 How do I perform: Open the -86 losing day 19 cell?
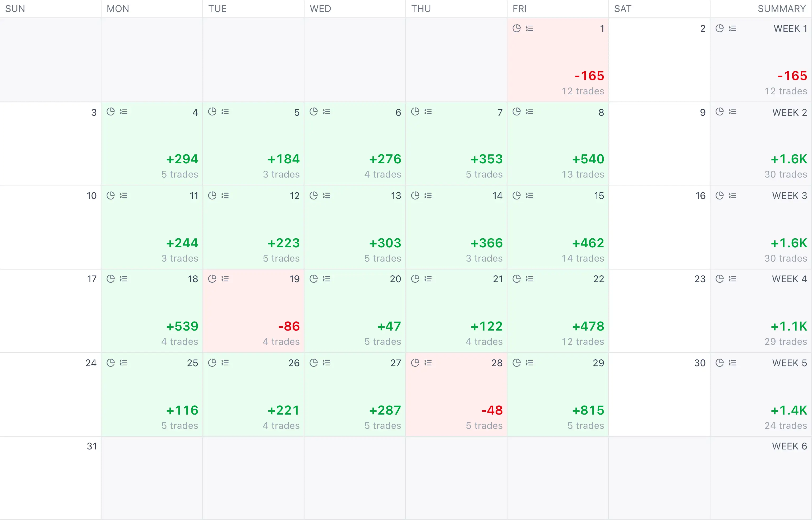pos(253,311)
